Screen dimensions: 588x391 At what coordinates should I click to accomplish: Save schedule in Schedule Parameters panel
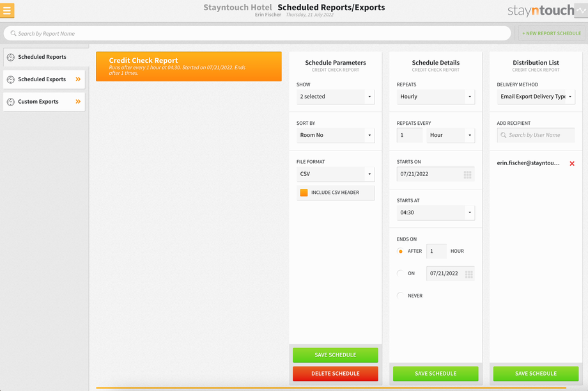pyautogui.click(x=336, y=355)
